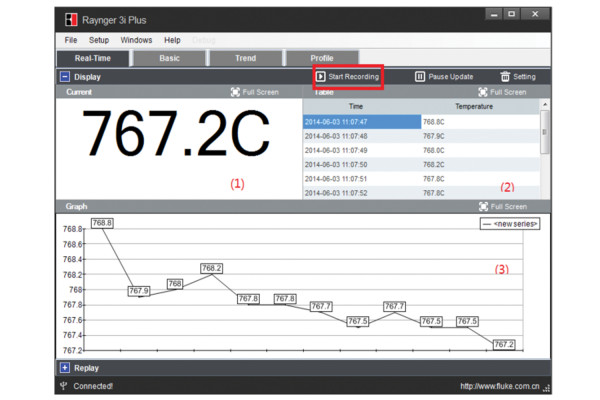Click the Pause Update icon
This screenshot has width=600, height=400.
420,76
